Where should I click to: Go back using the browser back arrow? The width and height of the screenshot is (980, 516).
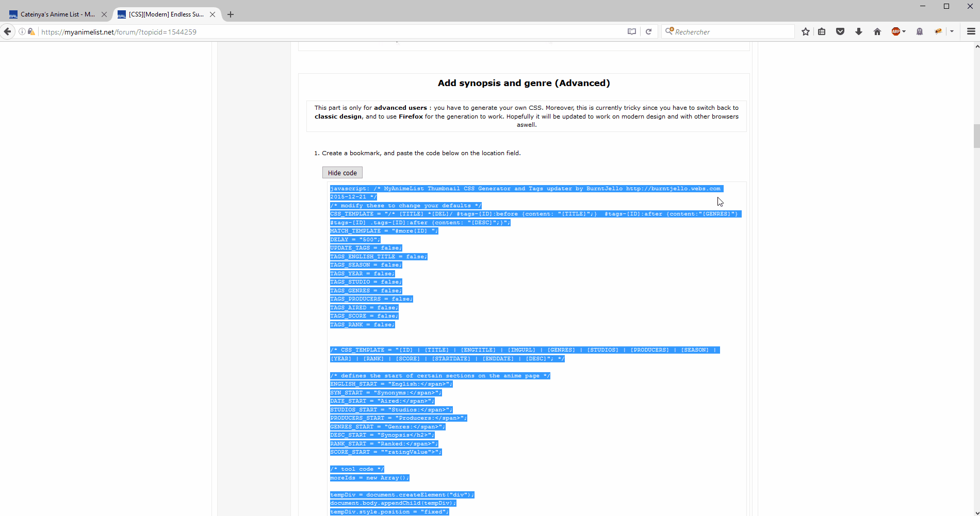click(x=7, y=31)
